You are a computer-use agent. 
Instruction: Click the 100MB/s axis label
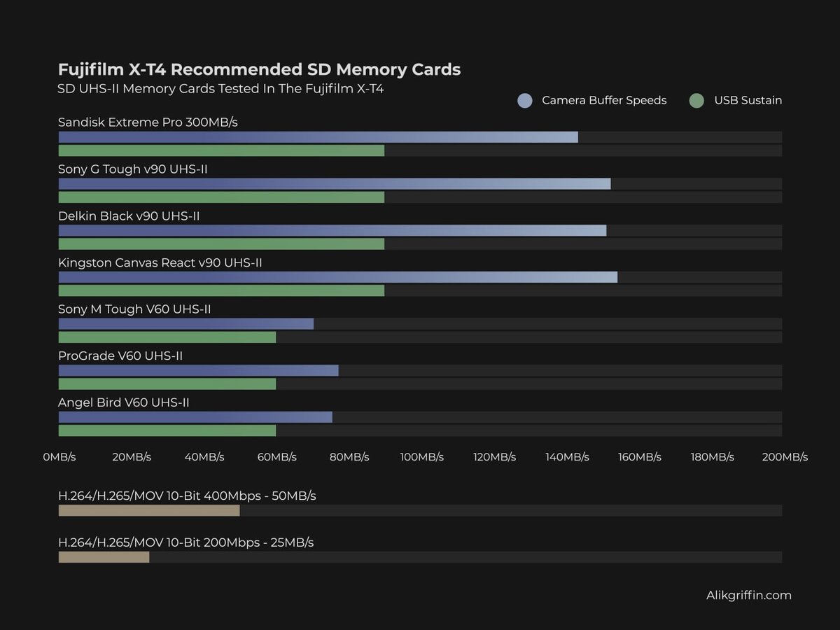422,456
